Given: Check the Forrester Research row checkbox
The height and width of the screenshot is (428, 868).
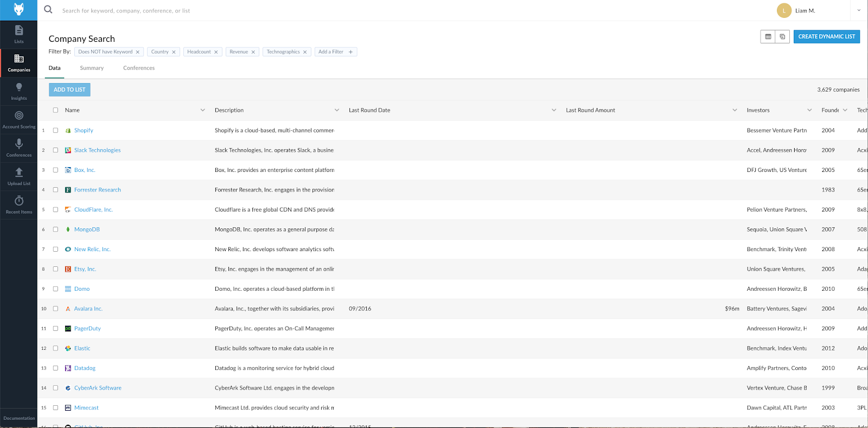Looking at the screenshot, I should (55, 190).
